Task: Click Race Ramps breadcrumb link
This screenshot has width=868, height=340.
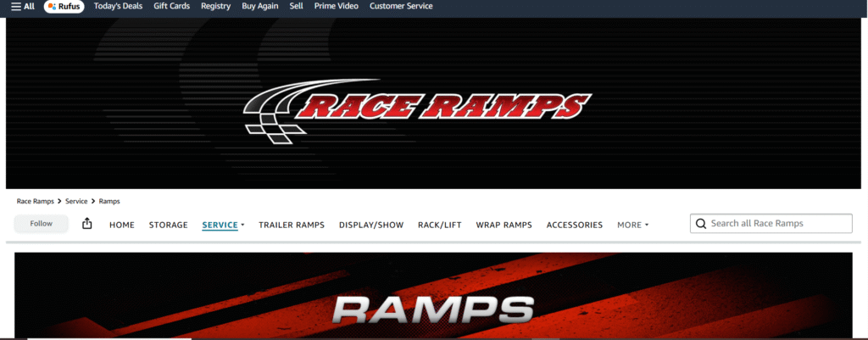Action: [36, 202]
